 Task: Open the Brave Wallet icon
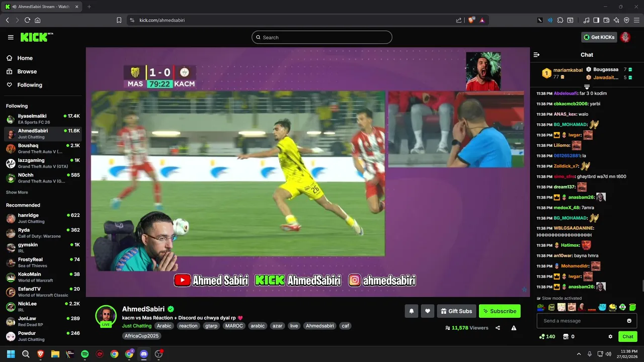coord(606,20)
